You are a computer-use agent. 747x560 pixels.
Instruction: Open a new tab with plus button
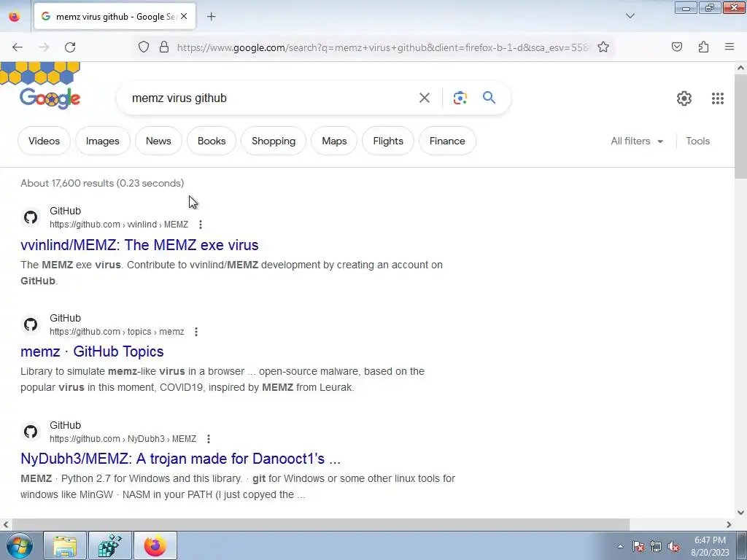point(211,17)
